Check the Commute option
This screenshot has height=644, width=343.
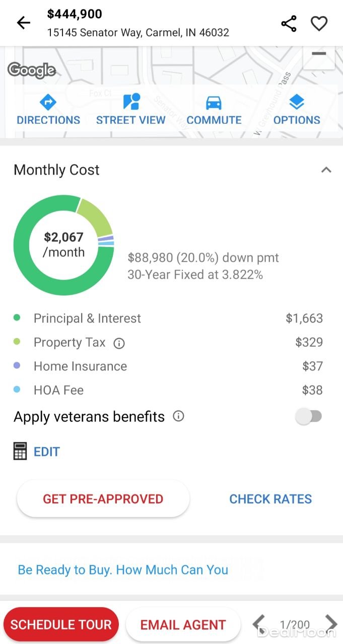pyautogui.click(x=214, y=110)
